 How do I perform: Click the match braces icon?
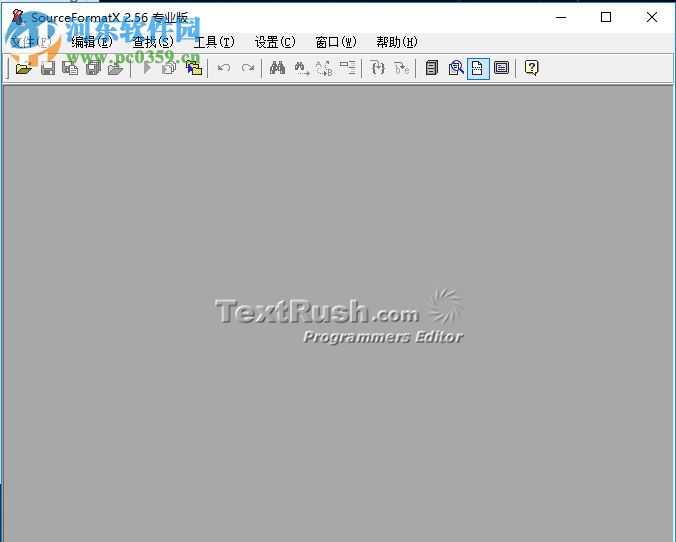(378, 68)
